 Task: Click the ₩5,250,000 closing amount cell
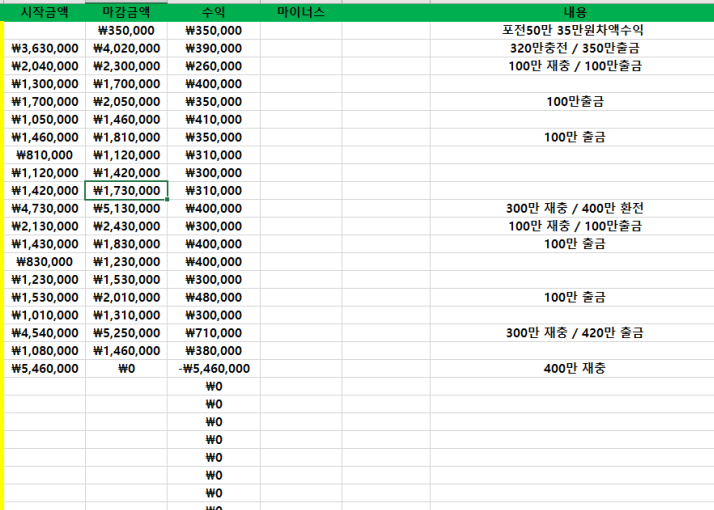point(126,332)
